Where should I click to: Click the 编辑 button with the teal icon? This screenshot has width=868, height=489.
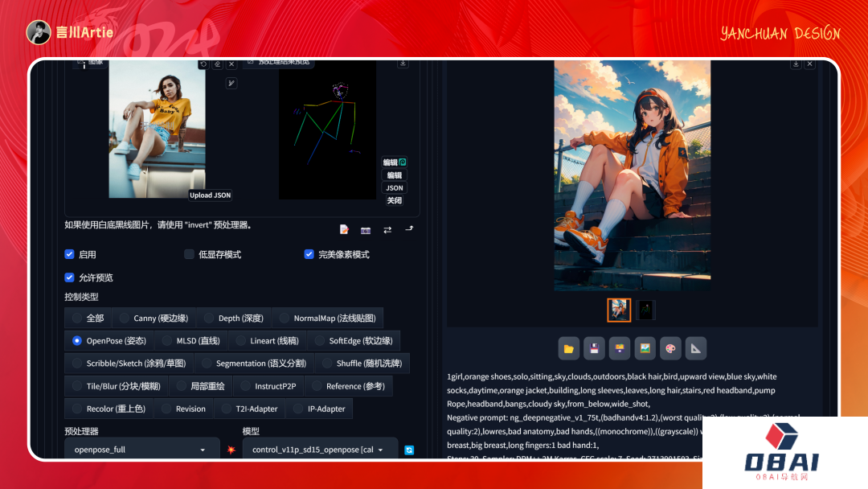tap(395, 162)
